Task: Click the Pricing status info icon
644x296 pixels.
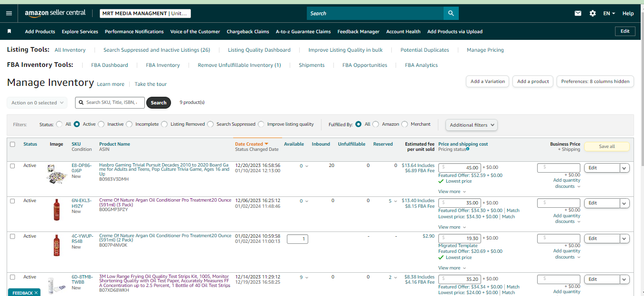Action: (468, 149)
